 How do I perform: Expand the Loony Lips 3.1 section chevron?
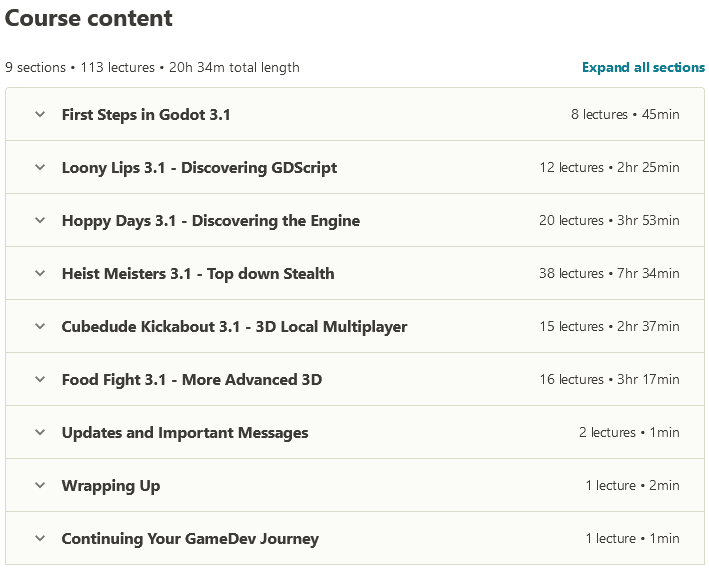(x=40, y=167)
